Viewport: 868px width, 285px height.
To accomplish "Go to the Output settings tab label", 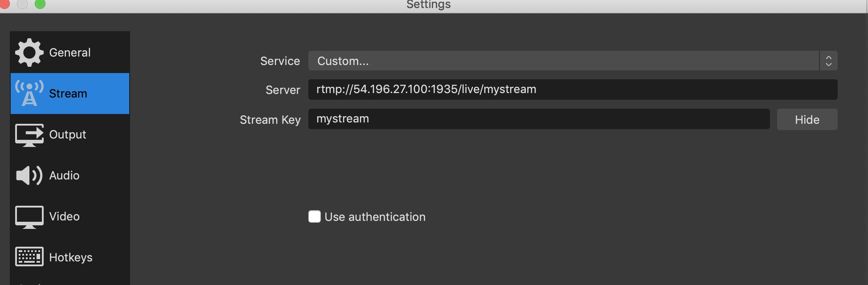I will pos(68,134).
